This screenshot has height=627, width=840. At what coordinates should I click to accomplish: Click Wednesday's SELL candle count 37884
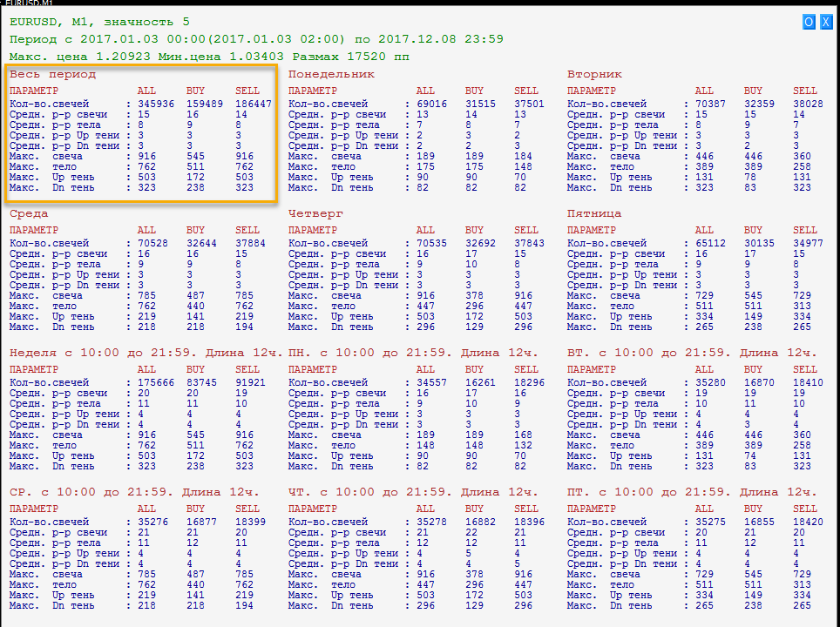pyautogui.click(x=251, y=243)
